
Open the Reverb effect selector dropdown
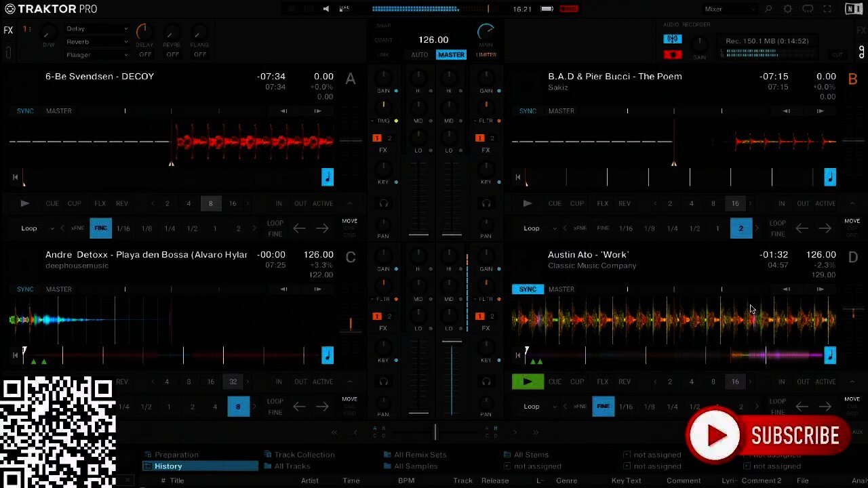pyautogui.click(x=97, y=42)
